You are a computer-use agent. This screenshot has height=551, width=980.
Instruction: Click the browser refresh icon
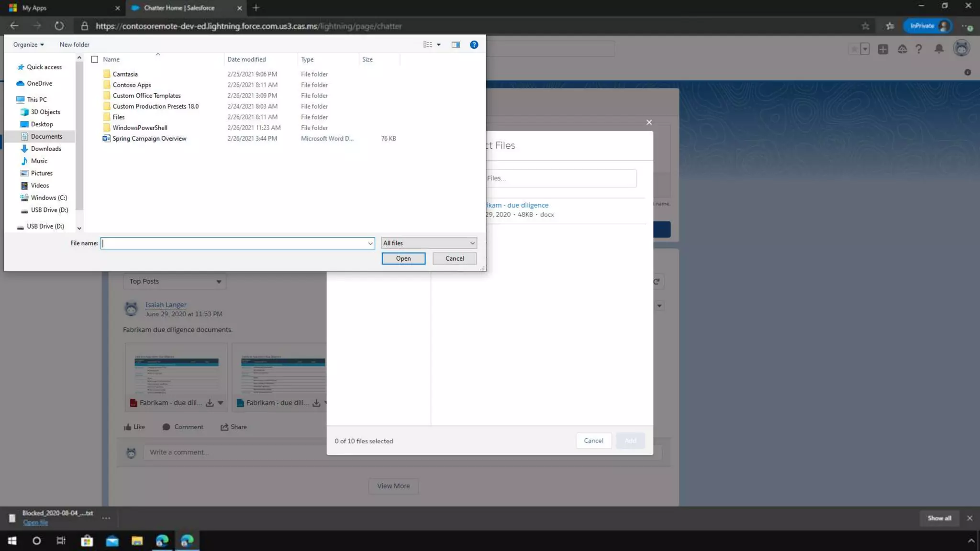[x=59, y=26]
